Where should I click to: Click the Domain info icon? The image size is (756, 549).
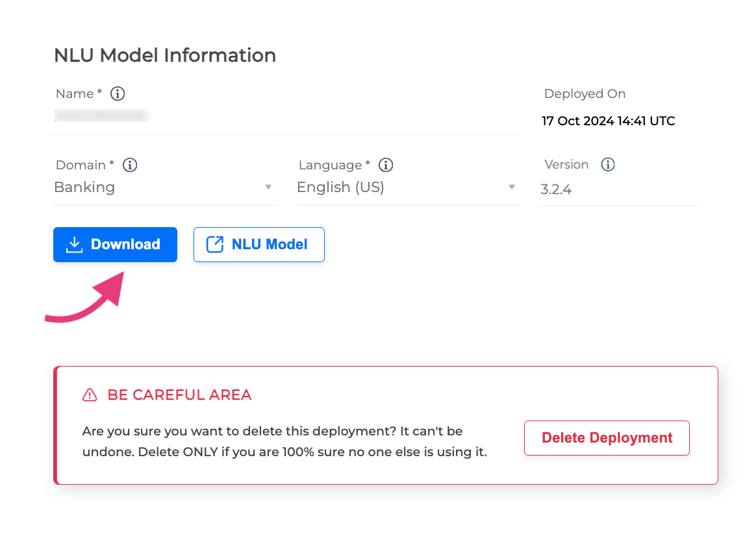[x=130, y=165]
